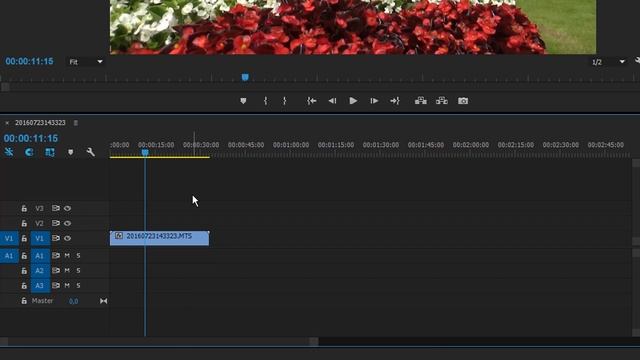This screenshot has width=640, height=360.
Task: Toggle Linked Selection icon
Action: [50, 152]
